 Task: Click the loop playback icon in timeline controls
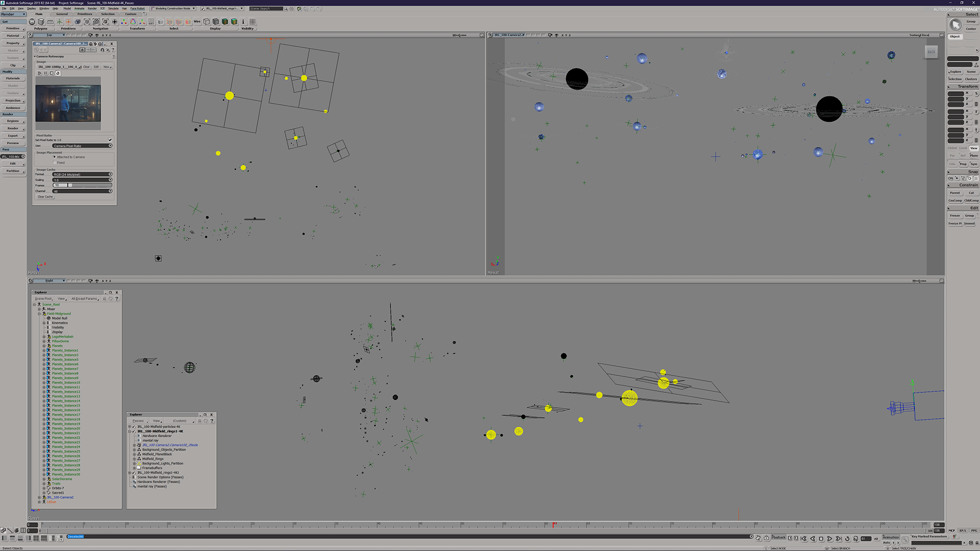tap(847, 538)
